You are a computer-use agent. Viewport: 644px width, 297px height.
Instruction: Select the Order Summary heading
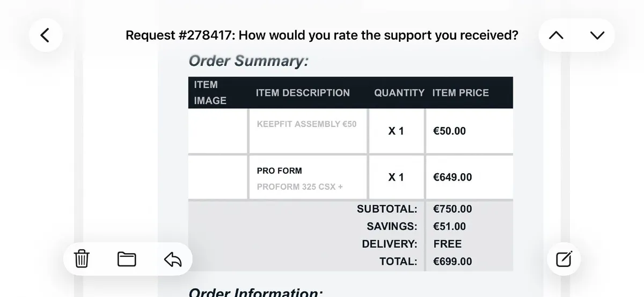point(248,61)
